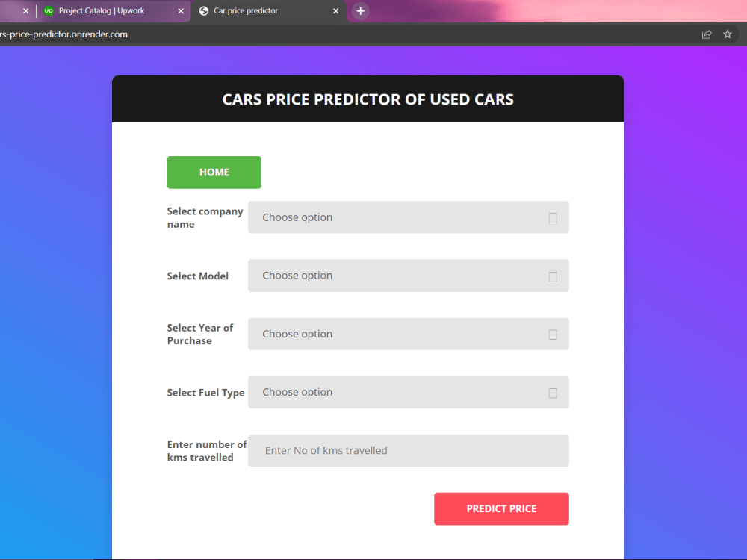Open the Select Fuel Type dropdown
The height and width of the screenshot is (560, 747).
(408, 392)
